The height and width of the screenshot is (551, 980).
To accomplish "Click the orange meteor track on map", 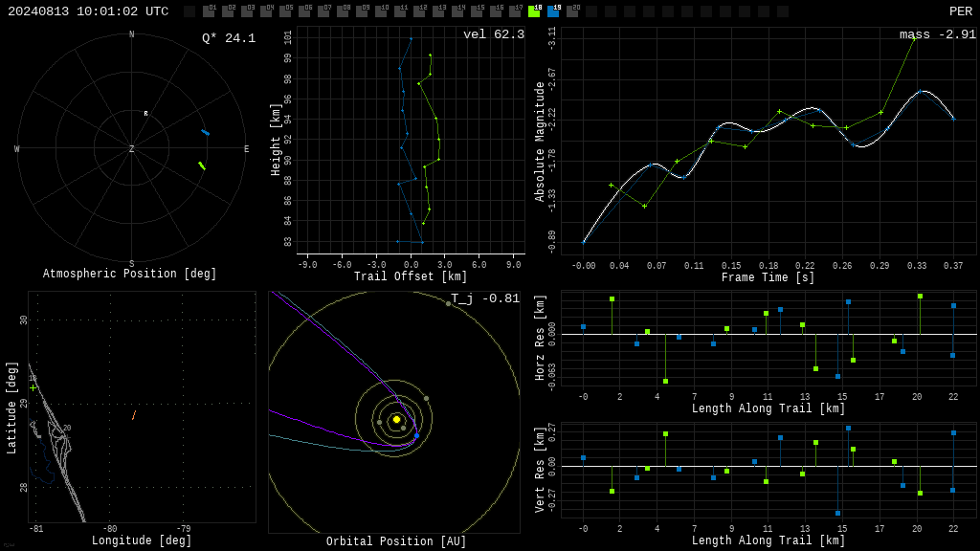I will click(134, 415).
